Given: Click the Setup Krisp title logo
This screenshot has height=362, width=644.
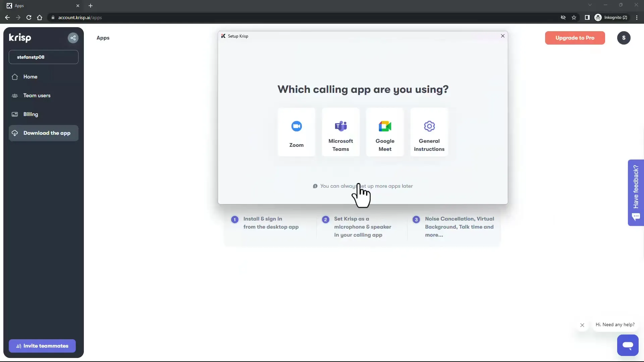Looking at the screenshot, I should [x=223, y=36].
